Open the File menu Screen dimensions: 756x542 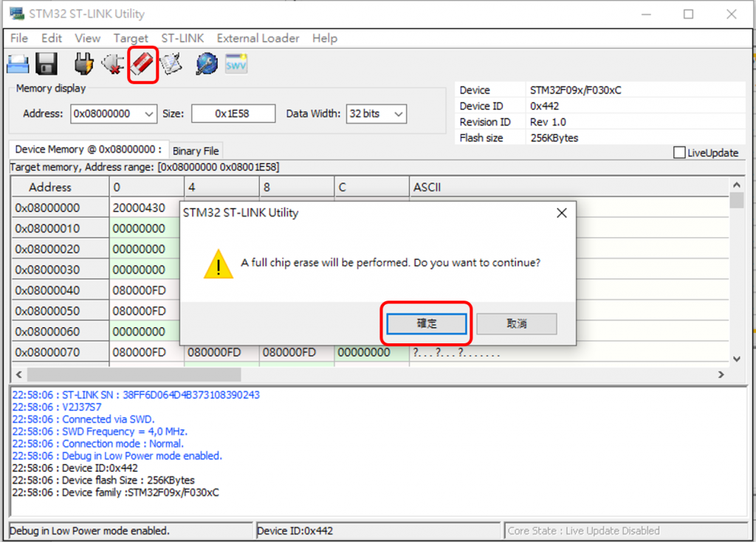click(x=19, y=38)
